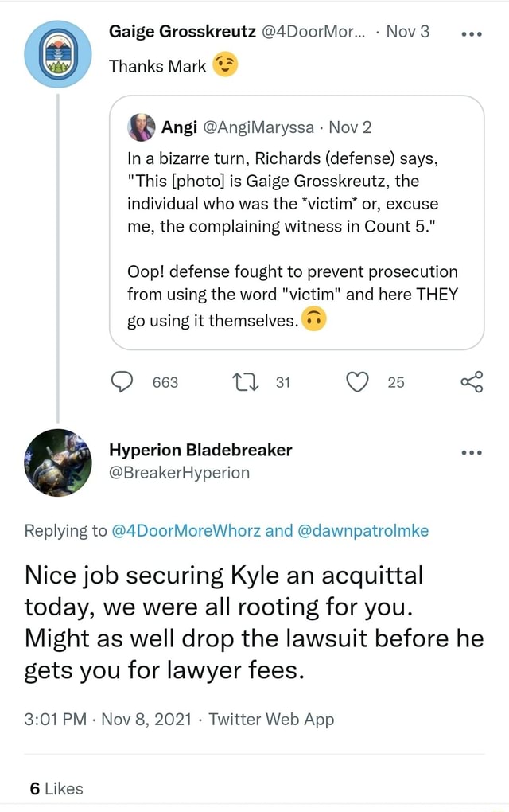Open the more options menu on Hyperion's reply

471,451
